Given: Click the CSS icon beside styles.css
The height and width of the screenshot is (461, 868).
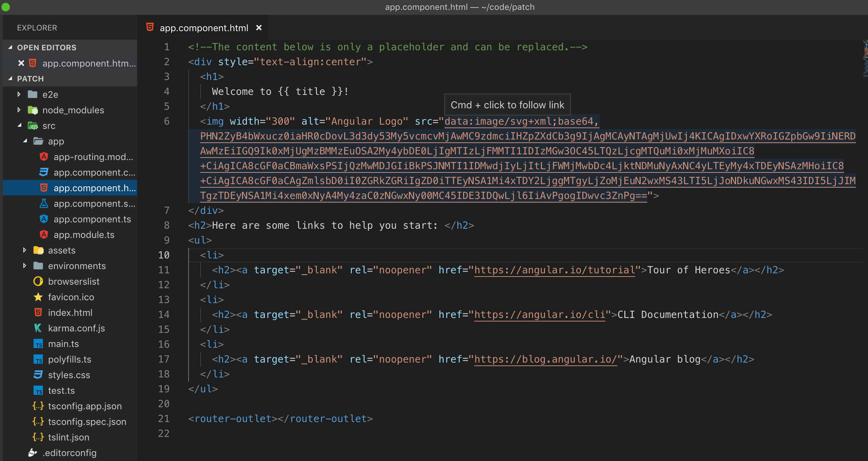Looking at the screenshot, I should 38,375.
